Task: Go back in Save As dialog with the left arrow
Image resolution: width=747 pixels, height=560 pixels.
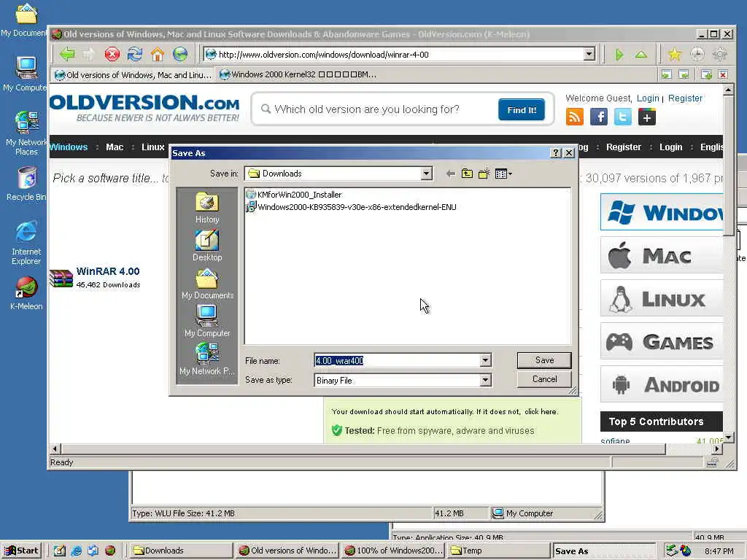Action: (x=450, y=174)
